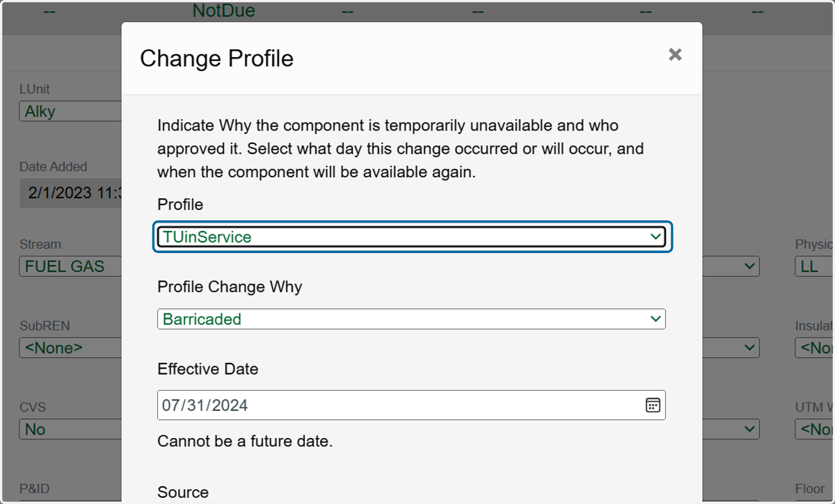The height and width of the screenshot is (504, 835).
Task: Click the Effective Date label
Action: 207,369
